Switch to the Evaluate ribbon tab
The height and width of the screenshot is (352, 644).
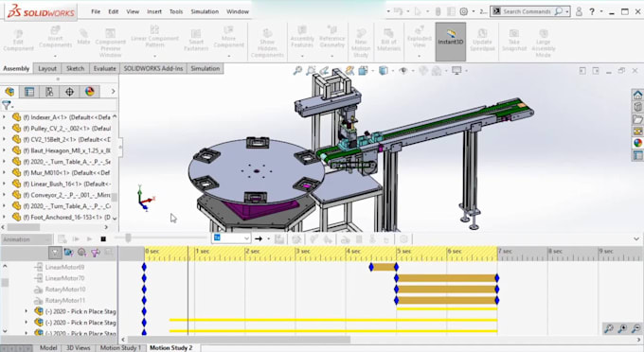105,68
